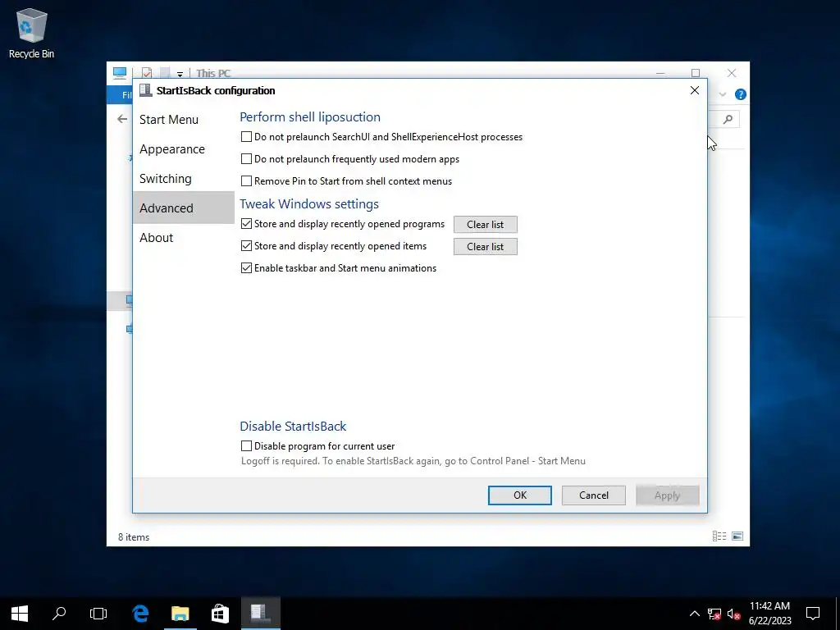This screenshot has width=840, height=630.
Task: Launch Microsoft Edge from the taskbar
Action: click(x=140, y=614)
